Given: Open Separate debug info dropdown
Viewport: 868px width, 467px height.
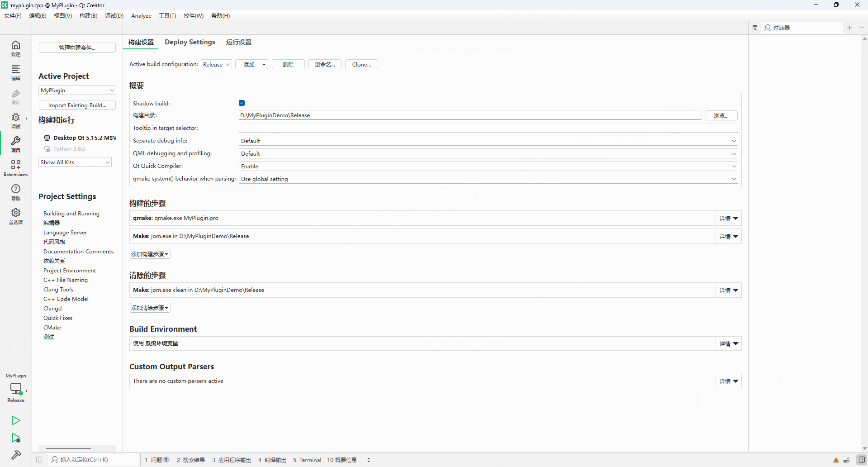Looking at the screenshot, I should 489,141.
